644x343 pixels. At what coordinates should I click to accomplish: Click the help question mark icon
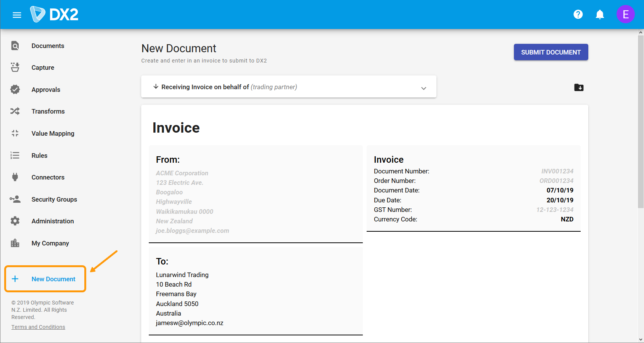pyautogui.click(x=578, y=14)
